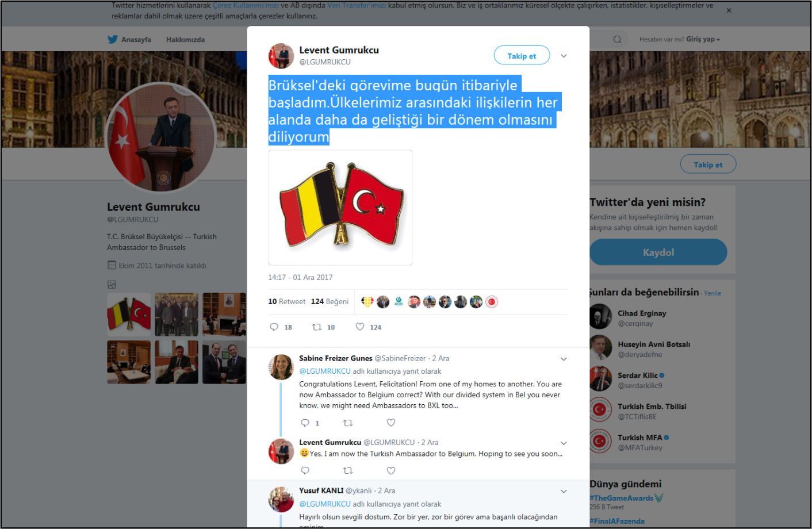
Task: Click the search magnifier icon in top bar
Action: [x=617, y=40]
